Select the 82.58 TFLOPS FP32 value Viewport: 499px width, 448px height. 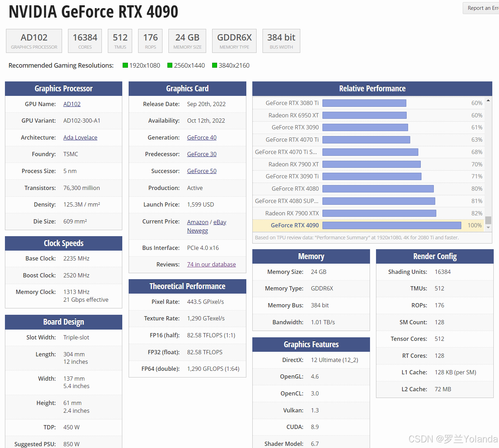pos(205,352)
